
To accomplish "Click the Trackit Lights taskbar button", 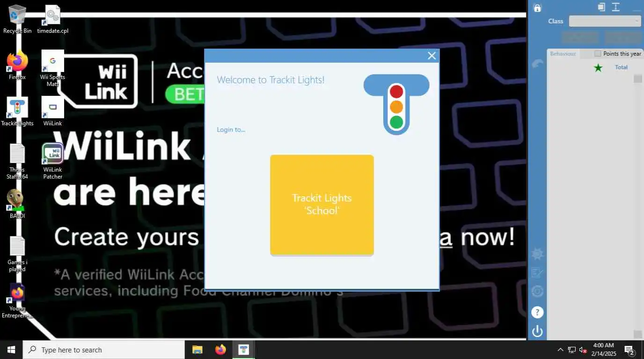I will (x=243, y=350).
